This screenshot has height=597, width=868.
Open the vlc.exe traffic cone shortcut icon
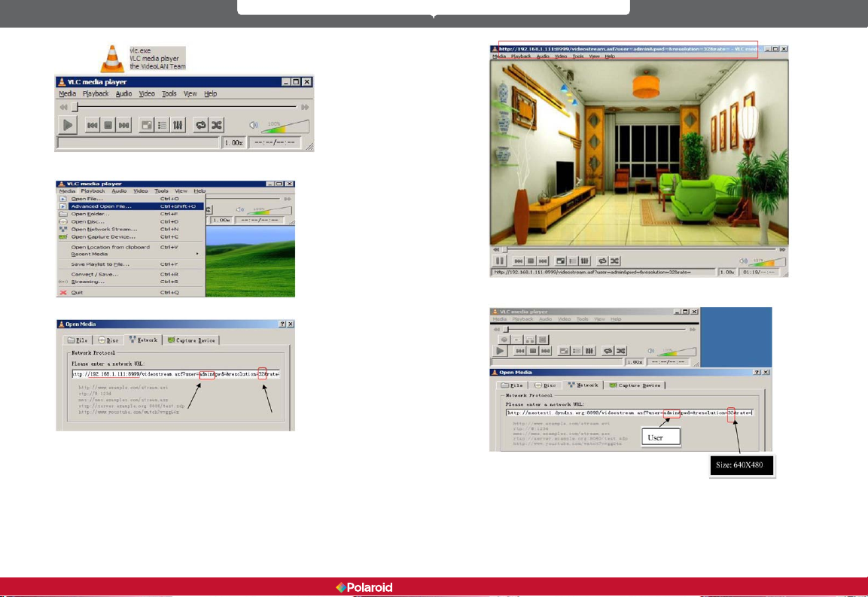112,59
